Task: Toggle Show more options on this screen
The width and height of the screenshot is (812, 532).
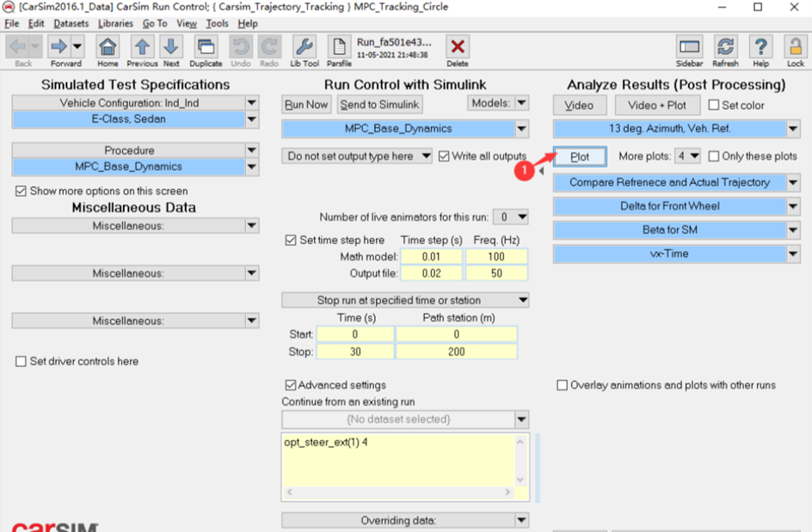Action: [x=21, y=191]
